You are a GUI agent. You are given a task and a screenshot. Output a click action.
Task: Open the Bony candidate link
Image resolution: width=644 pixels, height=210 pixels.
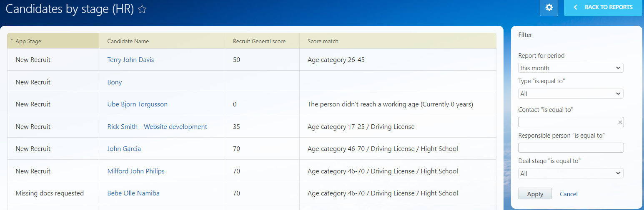click(115, 82)
